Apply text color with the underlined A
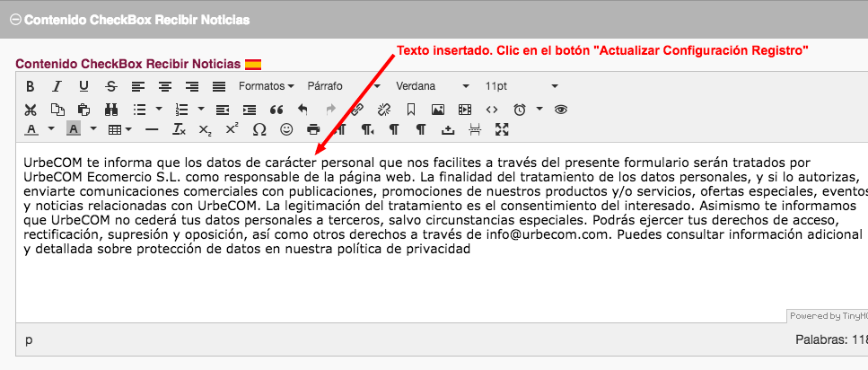868x370 pixels. 31,129
